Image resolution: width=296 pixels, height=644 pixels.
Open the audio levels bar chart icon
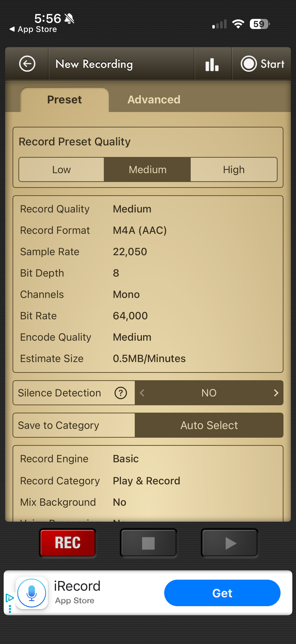tap(212, 64)
